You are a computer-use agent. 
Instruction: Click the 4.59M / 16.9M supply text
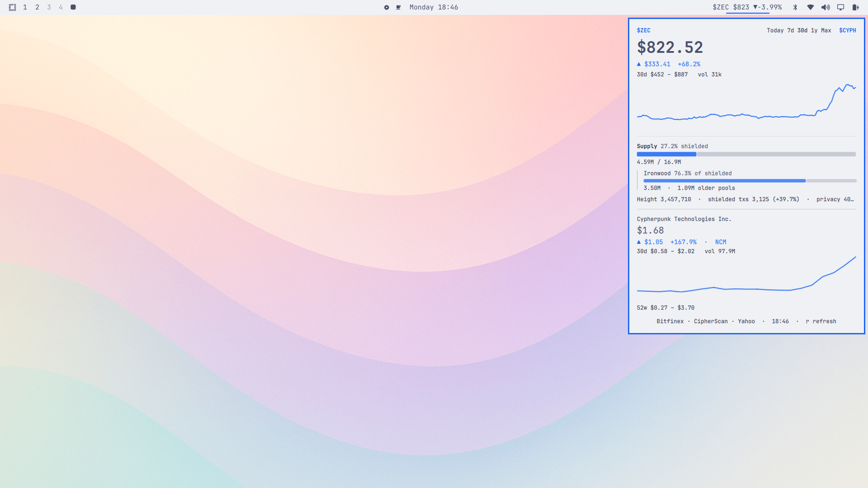point(659,162)
